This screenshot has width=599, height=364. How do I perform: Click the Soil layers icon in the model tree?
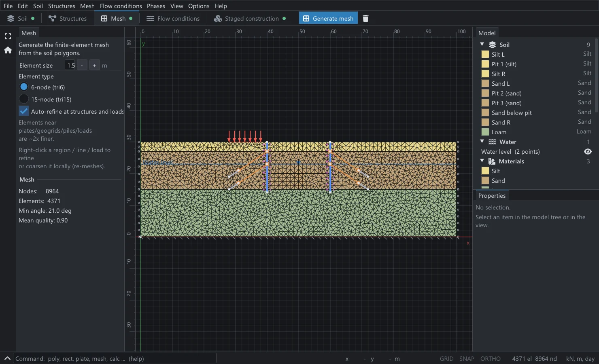point(492,45)
